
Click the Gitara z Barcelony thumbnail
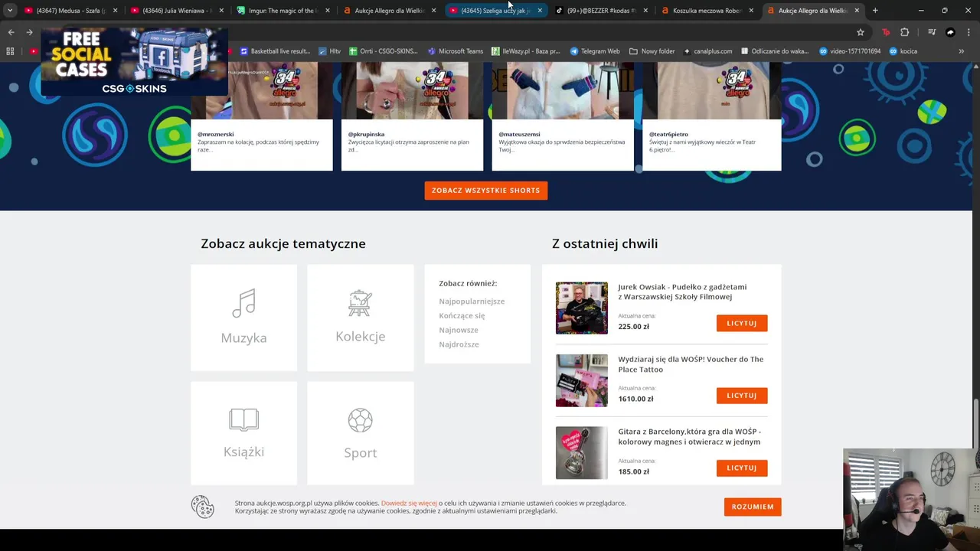582,453
